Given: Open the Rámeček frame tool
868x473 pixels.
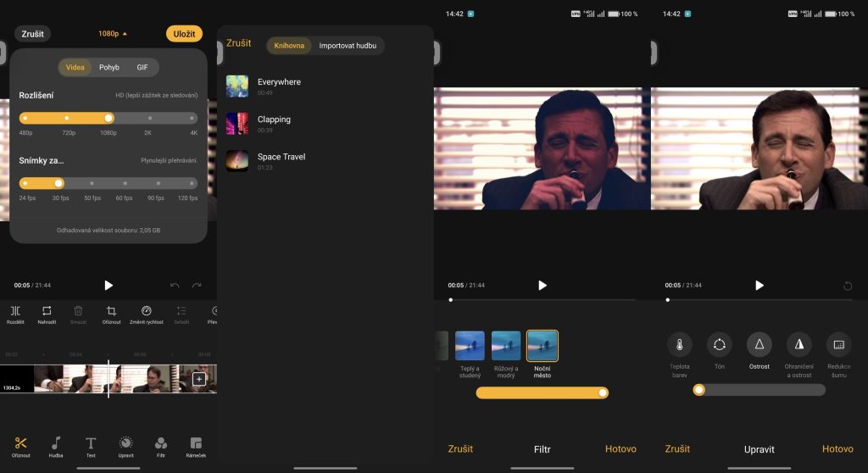Looking at the screenshot, I should pos(196,443).
